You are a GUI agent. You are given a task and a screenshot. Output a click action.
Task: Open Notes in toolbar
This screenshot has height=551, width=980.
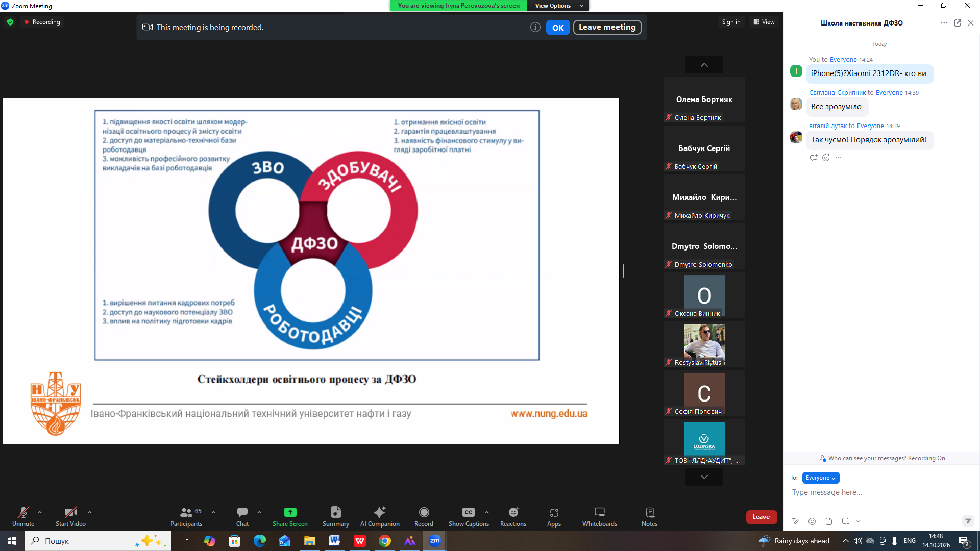pyautogui.click(x=649, y=516)
